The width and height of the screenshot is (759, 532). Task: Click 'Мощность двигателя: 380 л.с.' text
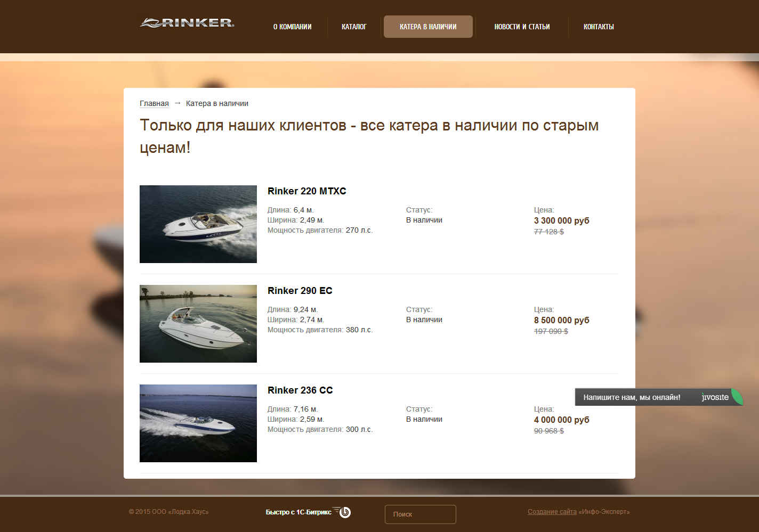point(320,330)
